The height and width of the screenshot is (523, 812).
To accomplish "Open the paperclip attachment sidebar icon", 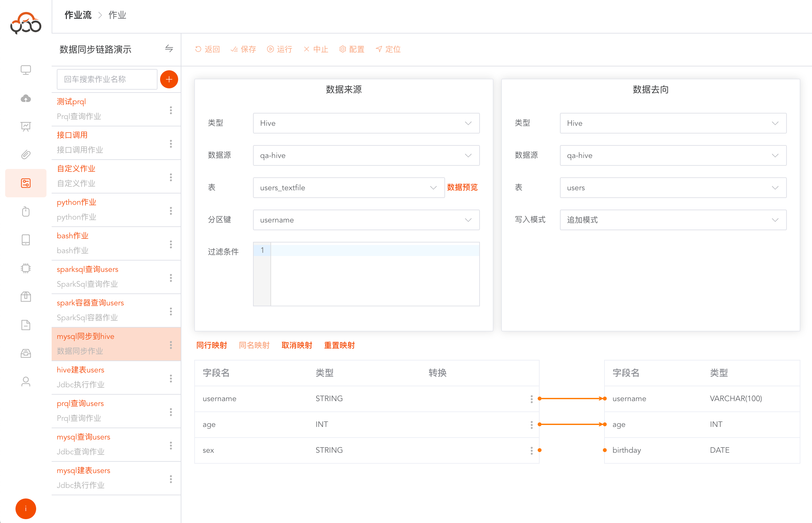I will point(26,155).
